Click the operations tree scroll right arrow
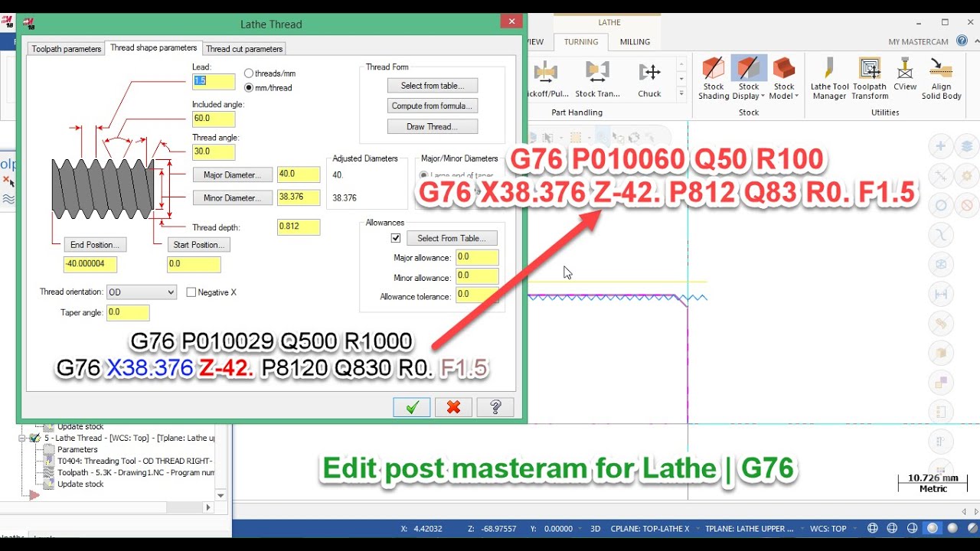Image resolution: width=980 pixels, height=551 pixels. click(x=207, y=507)
